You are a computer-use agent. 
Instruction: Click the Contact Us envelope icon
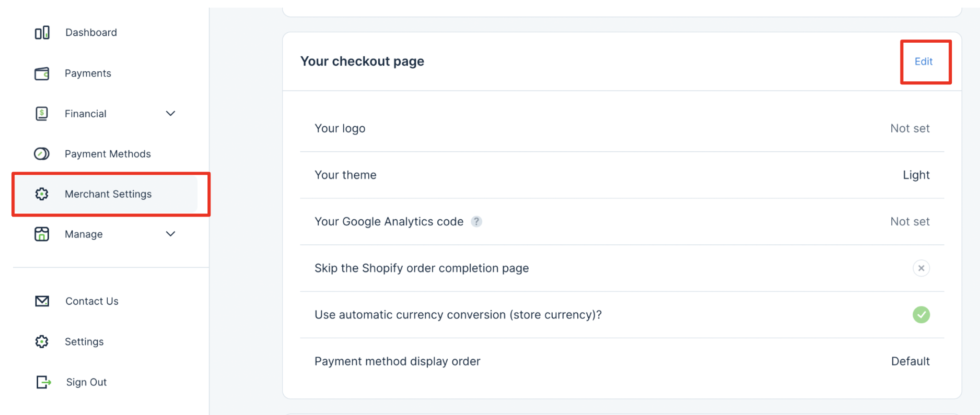(42, 301)
